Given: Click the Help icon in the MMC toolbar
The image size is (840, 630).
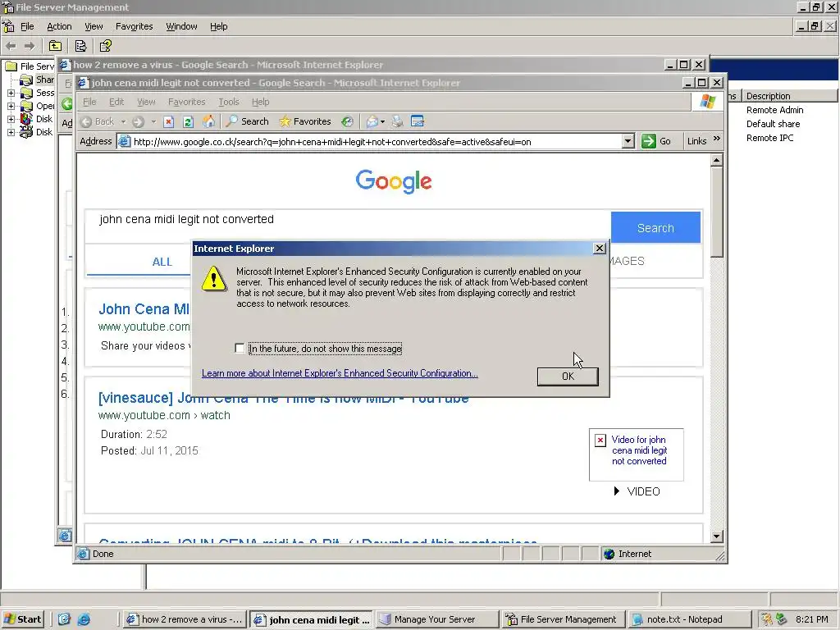Looking at the screenshot, I should (x=106, y=46).
